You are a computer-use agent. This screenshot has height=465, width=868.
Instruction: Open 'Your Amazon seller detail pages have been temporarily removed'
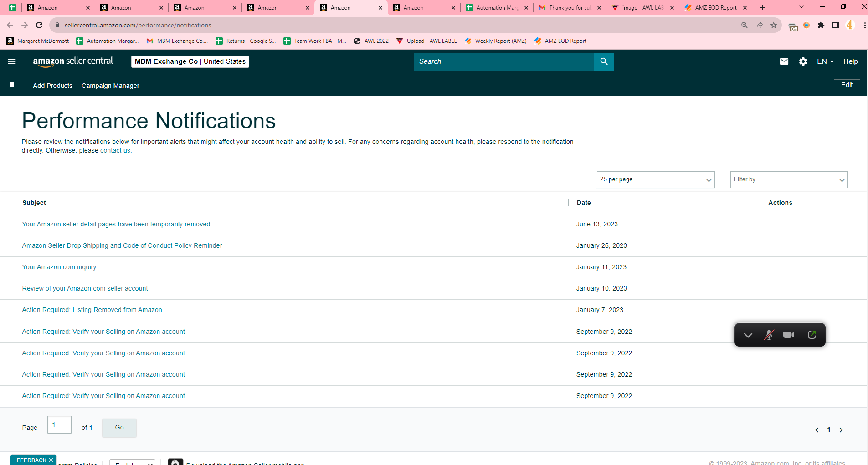click(x=116, y=224)
